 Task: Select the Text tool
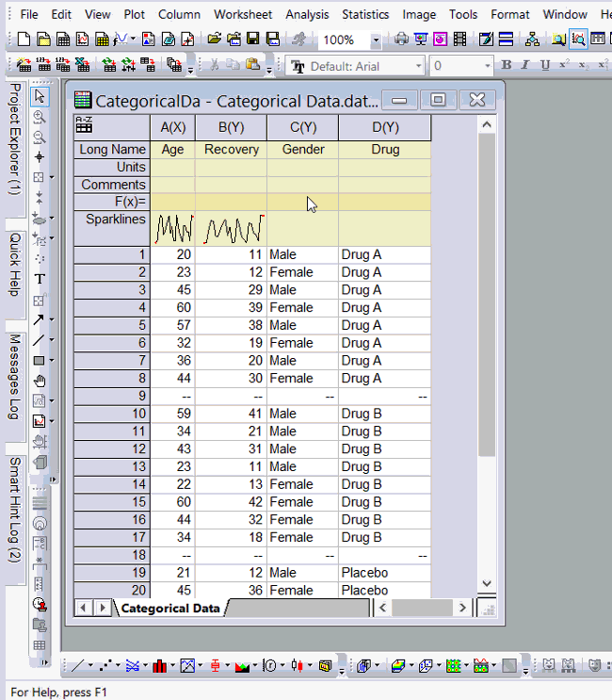pyautogui.click(x=40, y=279)
